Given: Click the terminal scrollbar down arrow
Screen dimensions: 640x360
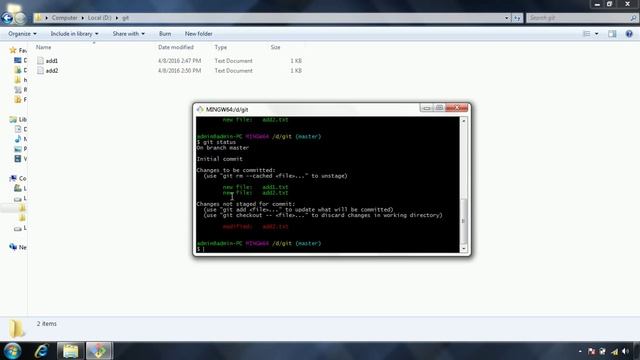Looking at the screenshot, I should (x=463, y=248).
